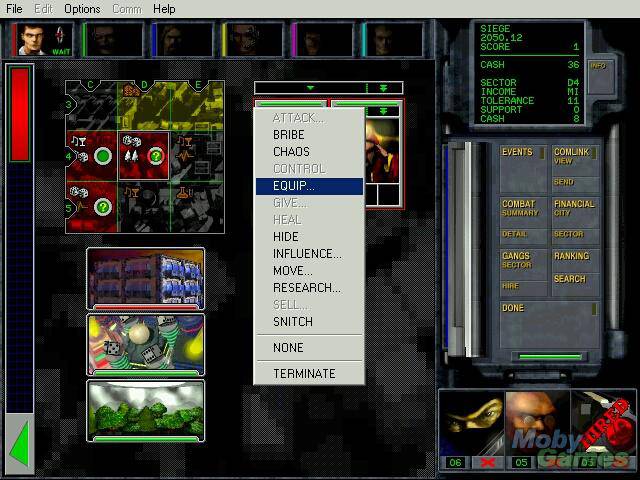Click the SEARCH button
Image resolution: width=640 pixels, height=480 pixels.
coord(575,284)
